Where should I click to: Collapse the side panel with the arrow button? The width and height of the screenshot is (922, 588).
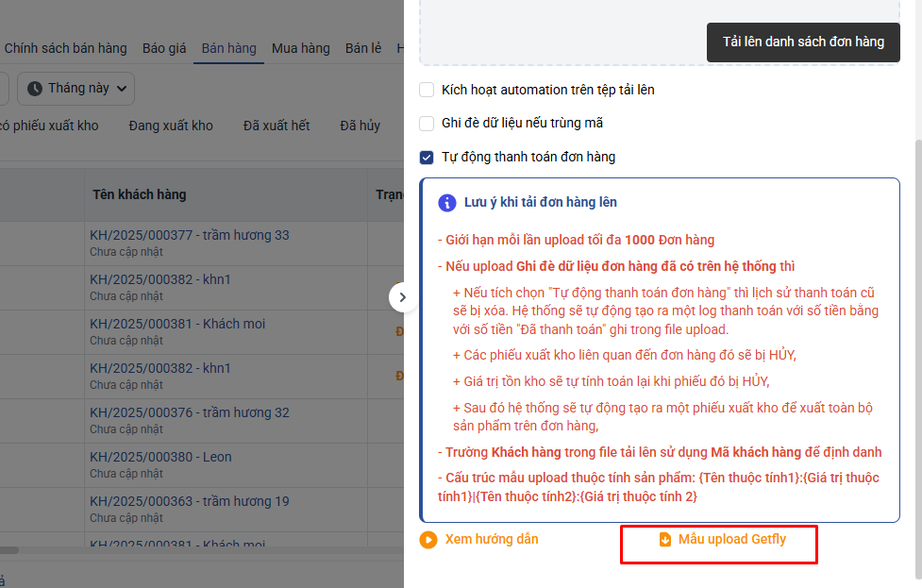pos(402,296)
